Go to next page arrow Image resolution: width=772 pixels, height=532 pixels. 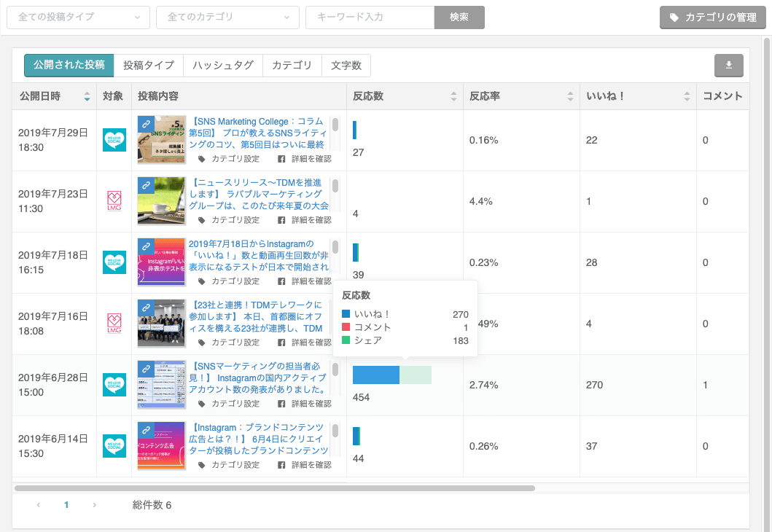[95, 505]
